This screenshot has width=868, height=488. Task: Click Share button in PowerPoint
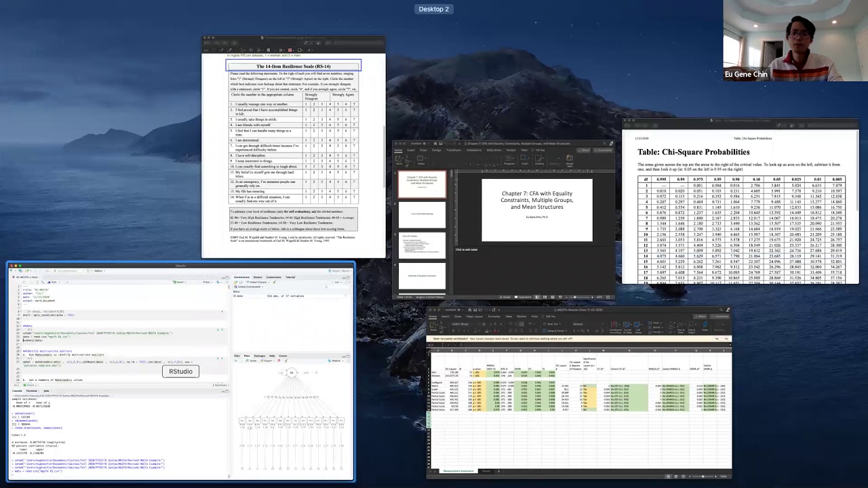point(583,150)
